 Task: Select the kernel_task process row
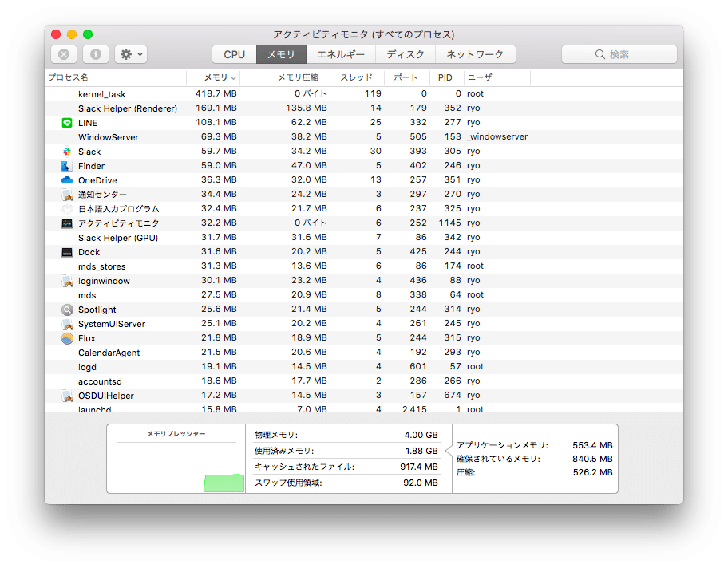pos(364,94)
